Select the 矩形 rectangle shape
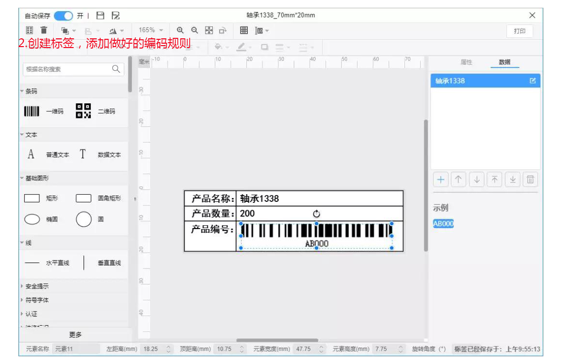Image resolution: width=588 pixels, height=364 pixels. tap(41, 199)
